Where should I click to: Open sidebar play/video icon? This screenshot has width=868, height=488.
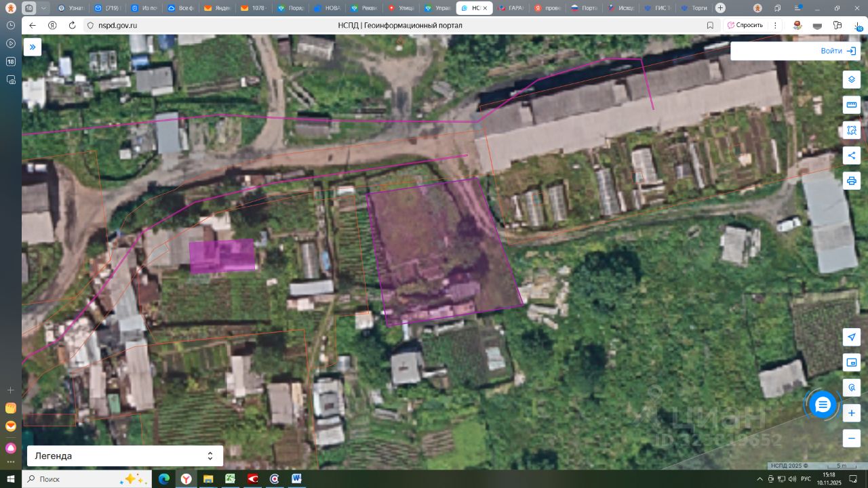coord(11,43)
